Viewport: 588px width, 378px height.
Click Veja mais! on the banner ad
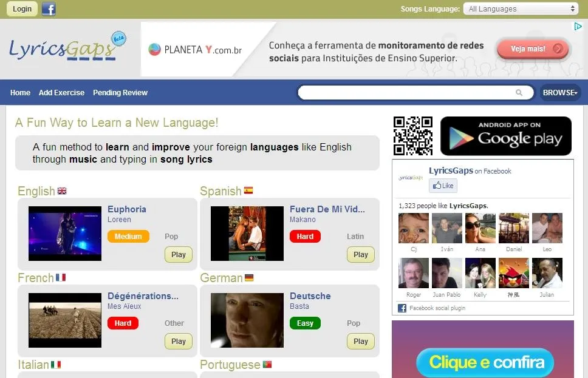pyautogui.click(x=533, y=49)
